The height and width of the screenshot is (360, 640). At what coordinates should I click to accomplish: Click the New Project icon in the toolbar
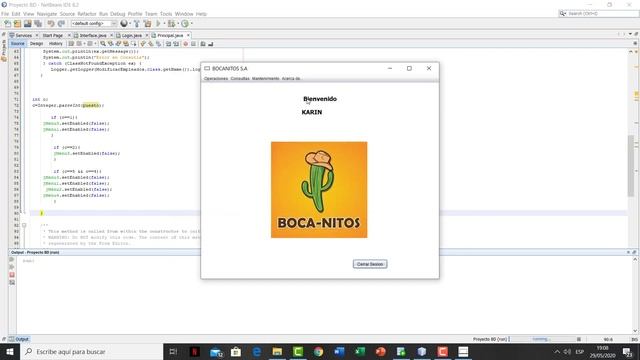(x=18, y=24)
